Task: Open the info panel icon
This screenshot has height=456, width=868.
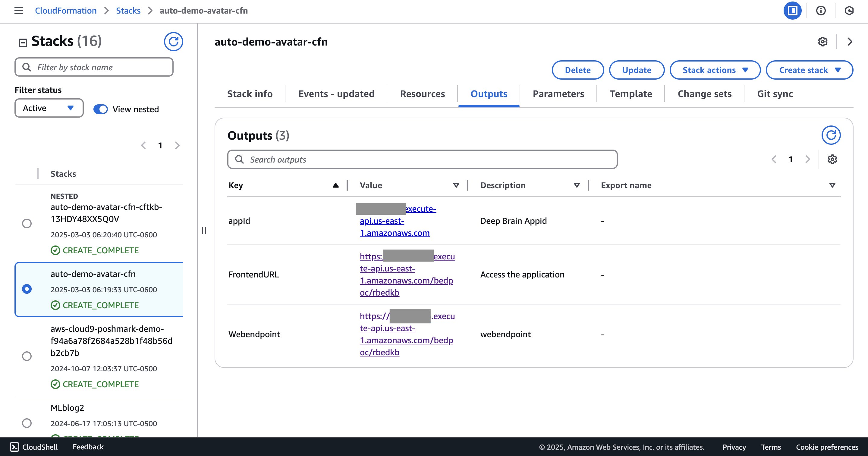Action: click(x=821, y=11)
